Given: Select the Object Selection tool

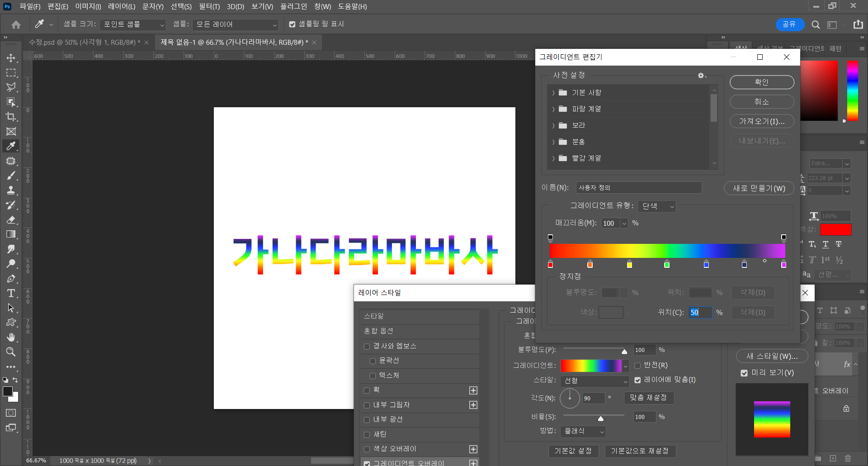Looking at the screenshot, I should [x=11, y=102].
